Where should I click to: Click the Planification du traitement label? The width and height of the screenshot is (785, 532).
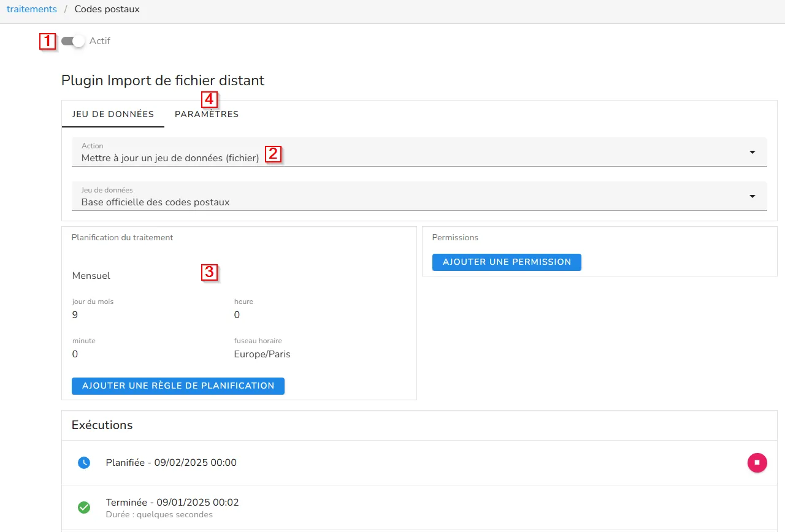click(123, 237)
